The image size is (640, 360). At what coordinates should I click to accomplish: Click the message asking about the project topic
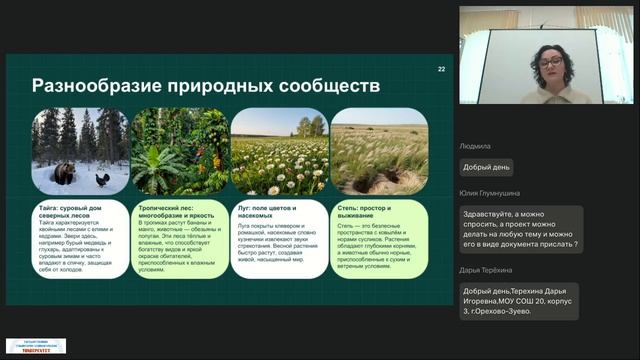521,229
